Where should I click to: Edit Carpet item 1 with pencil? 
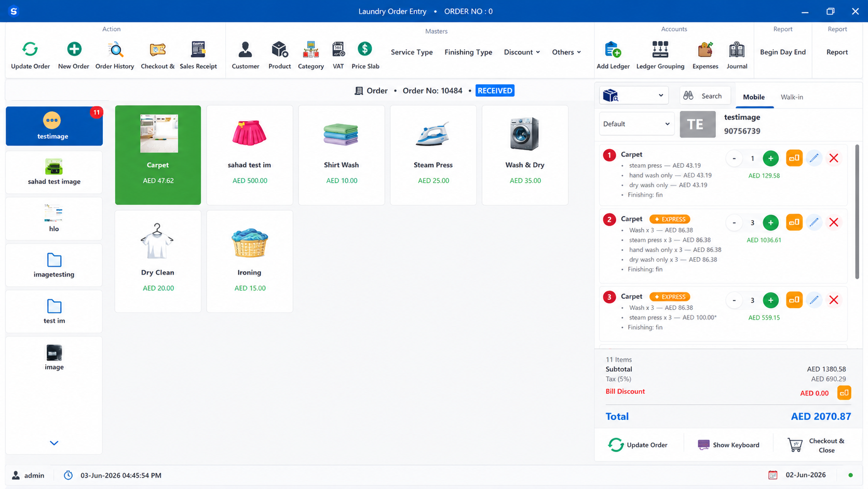click(814, 158)
